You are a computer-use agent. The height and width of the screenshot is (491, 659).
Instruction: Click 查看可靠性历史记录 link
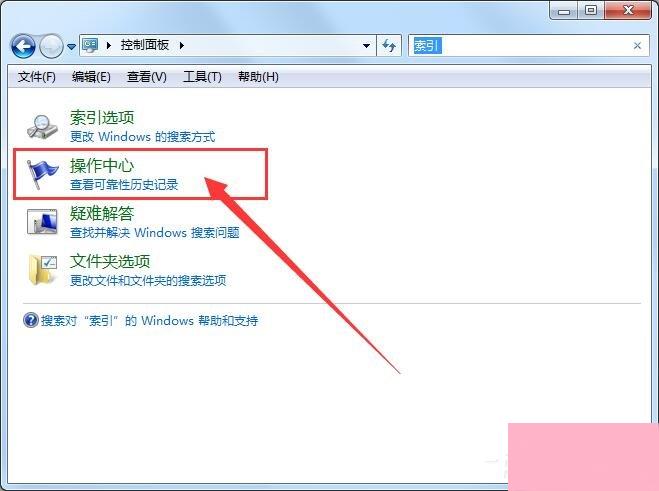pyautogui.click(x=124, y=185)
